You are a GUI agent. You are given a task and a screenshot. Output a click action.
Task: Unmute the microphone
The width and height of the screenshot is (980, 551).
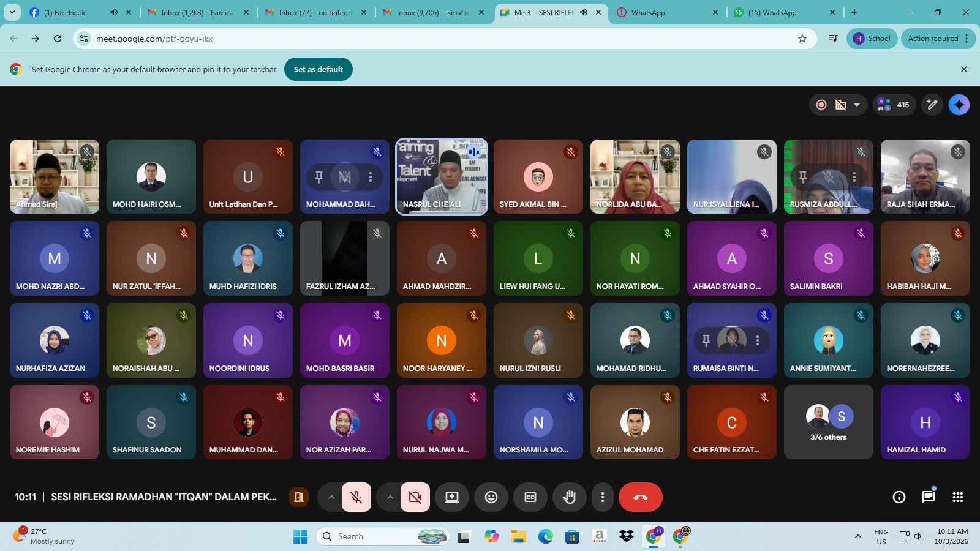pyautogui.click(x=356, y=497)
